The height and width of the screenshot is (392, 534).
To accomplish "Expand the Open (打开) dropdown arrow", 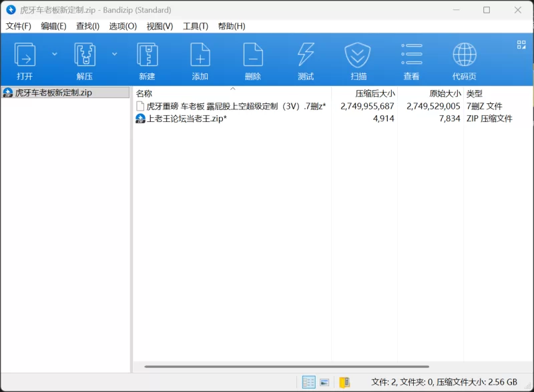I will pos(55,54).
